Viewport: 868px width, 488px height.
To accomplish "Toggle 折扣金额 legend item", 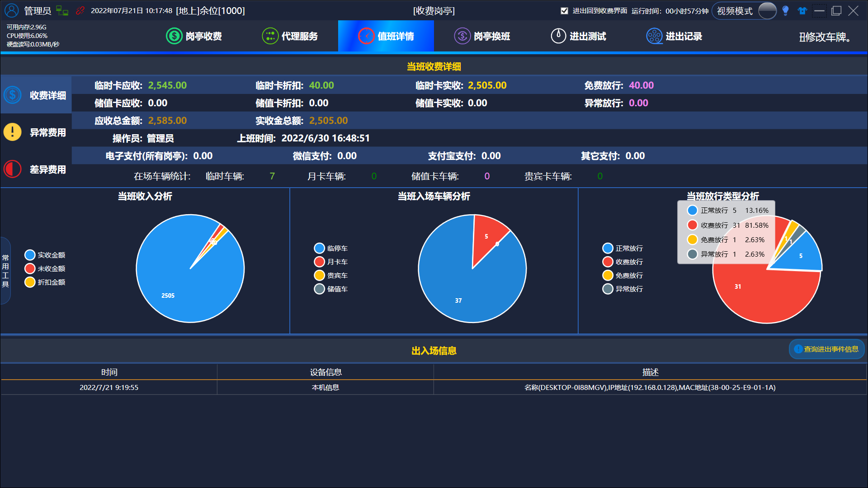I will [x=45, y=282].
